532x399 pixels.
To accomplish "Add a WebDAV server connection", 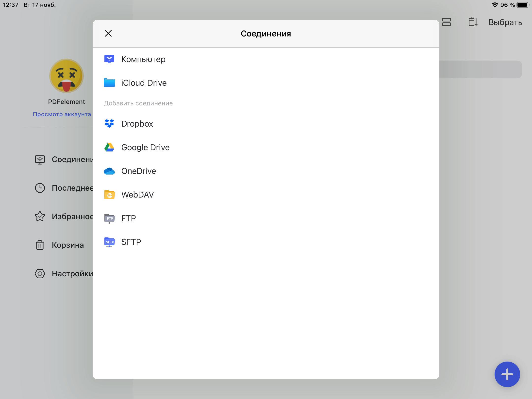I will click(x=137, y=195).
